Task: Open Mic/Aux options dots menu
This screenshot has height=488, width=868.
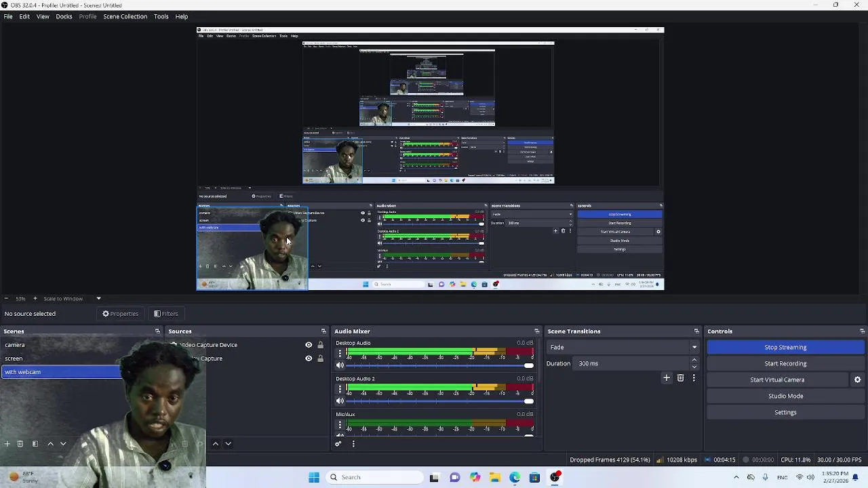Action: coord(340,425)
